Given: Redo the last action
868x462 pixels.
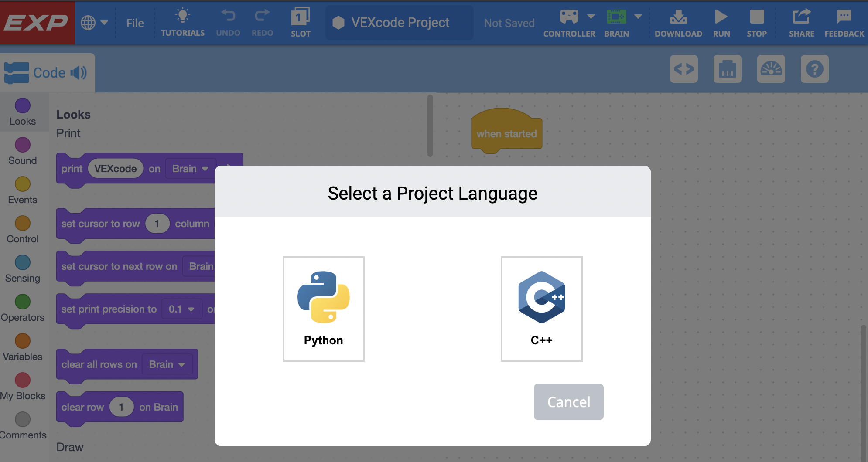Looking at the screenshot, I should point(262,22).
